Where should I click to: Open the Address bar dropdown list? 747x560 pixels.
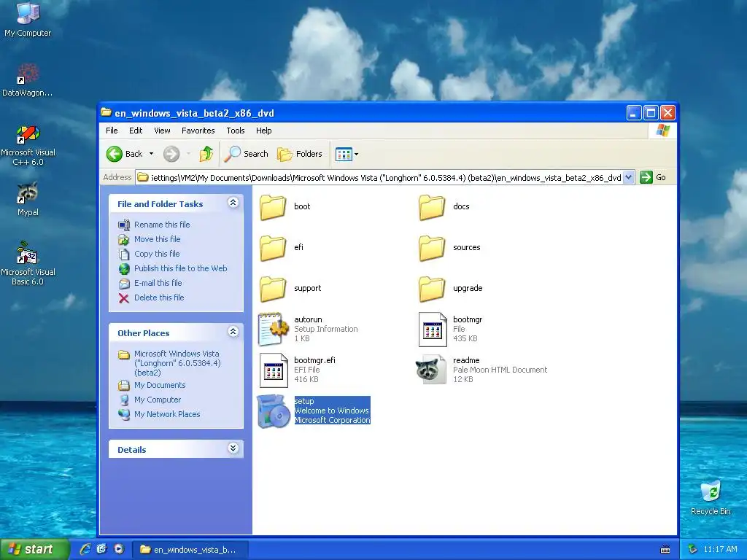click(628, 177)
